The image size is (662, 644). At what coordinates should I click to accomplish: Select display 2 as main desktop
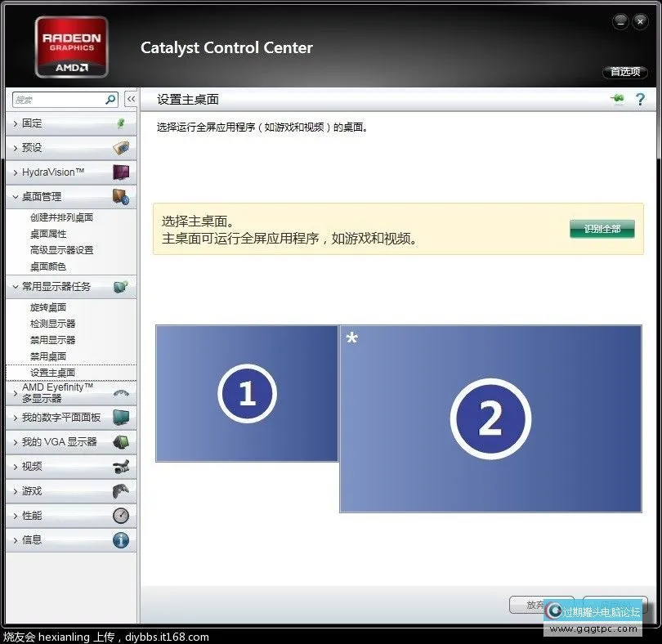coord(490,419)
